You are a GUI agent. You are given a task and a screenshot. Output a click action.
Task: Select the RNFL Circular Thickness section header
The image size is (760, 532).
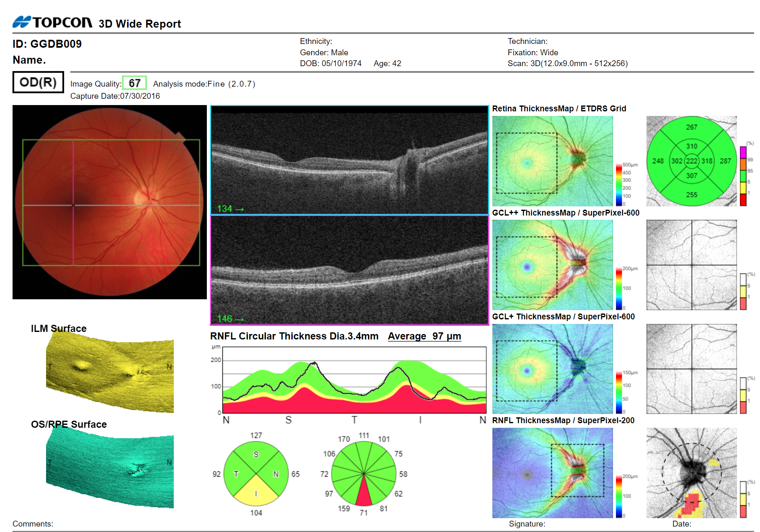(x=293, y=336)
